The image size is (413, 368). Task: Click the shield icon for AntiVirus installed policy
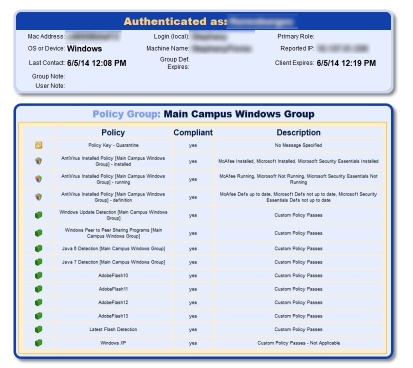(39, 161)
